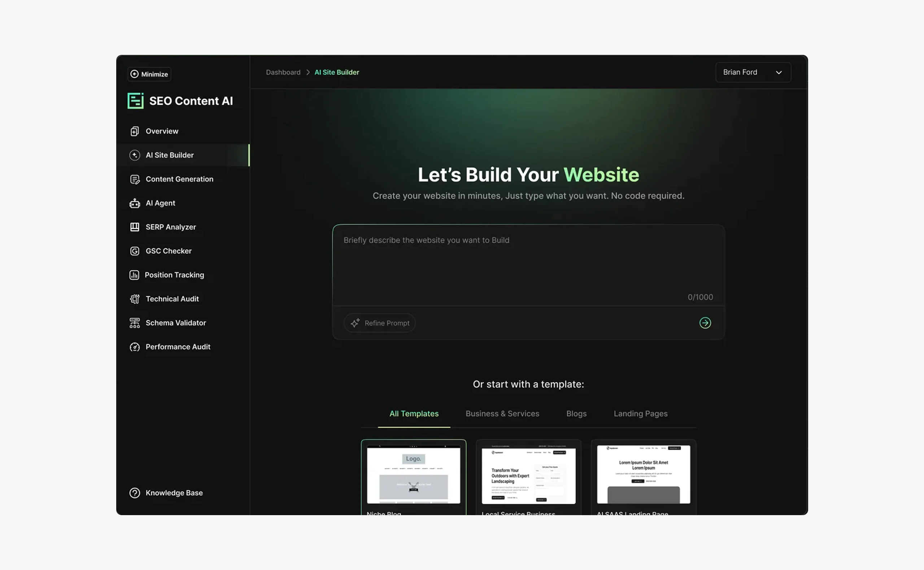Submit prompt via green arrow button
Viewport: 924px width, 570px height.
[705, 323]
